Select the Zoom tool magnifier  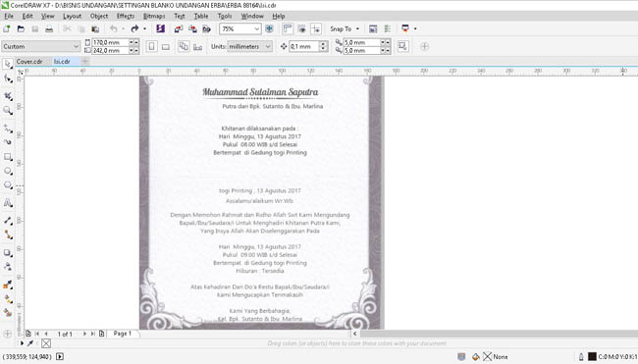click(x=7, y=110)
